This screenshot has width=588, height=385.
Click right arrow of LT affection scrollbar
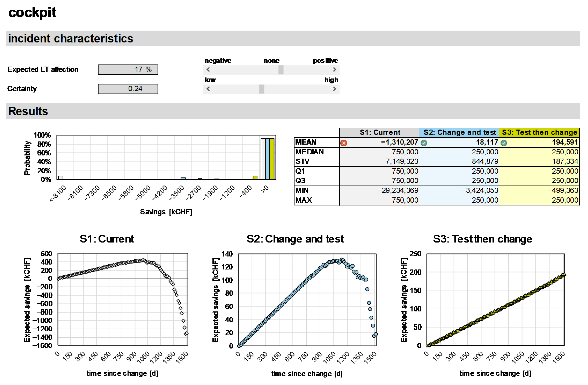coord(334,70)
